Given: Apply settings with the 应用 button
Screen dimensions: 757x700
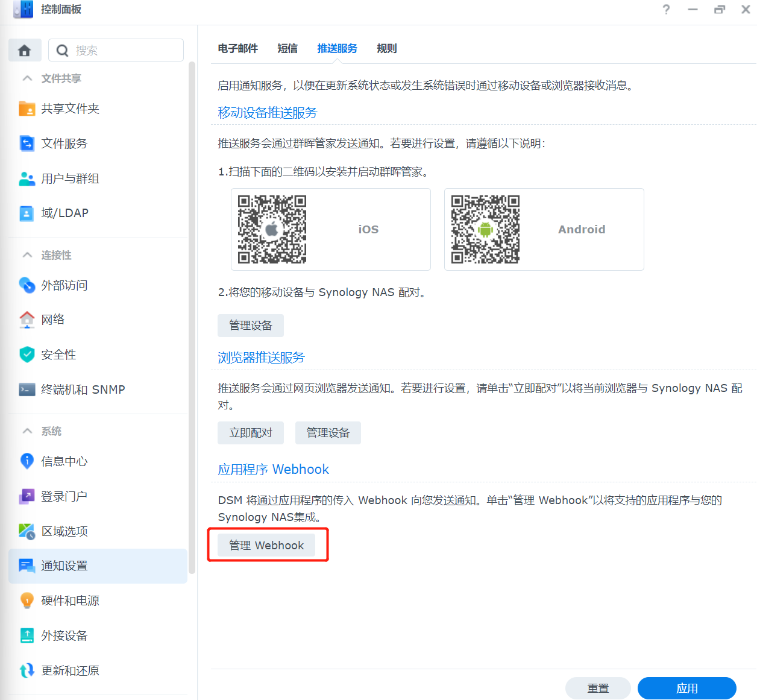Looking at the screenshot, I should point(687,689).
